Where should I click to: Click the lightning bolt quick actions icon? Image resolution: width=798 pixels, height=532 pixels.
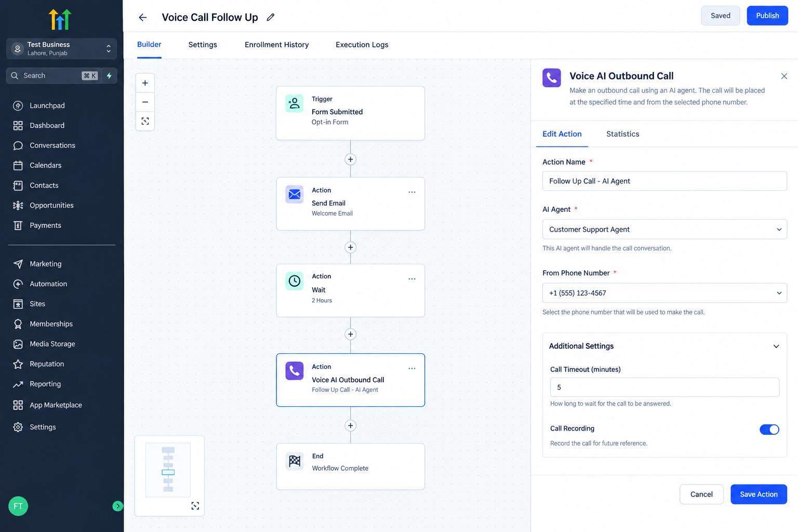(x=109, y=76)
